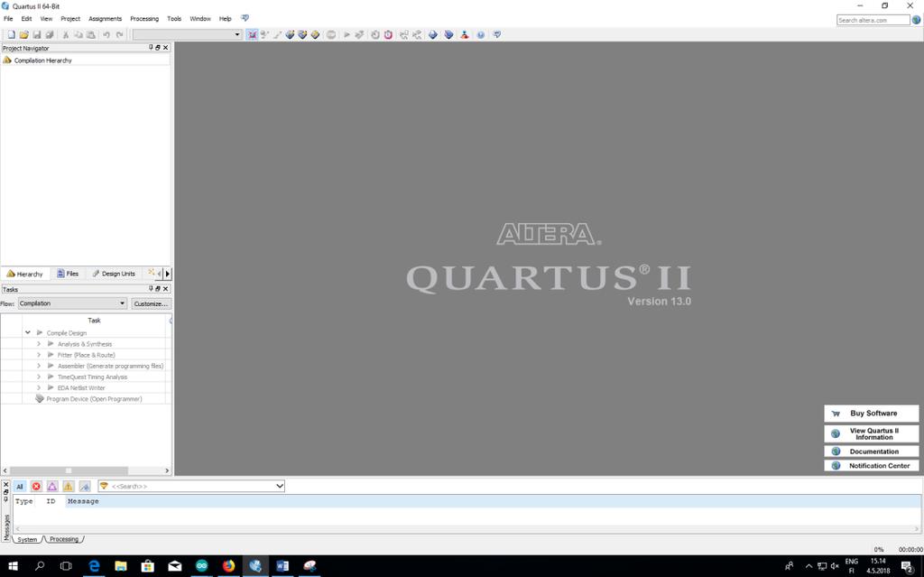Click the Start Compilation play icon
This screenshot has width=924, height=577.
[346, 35]
